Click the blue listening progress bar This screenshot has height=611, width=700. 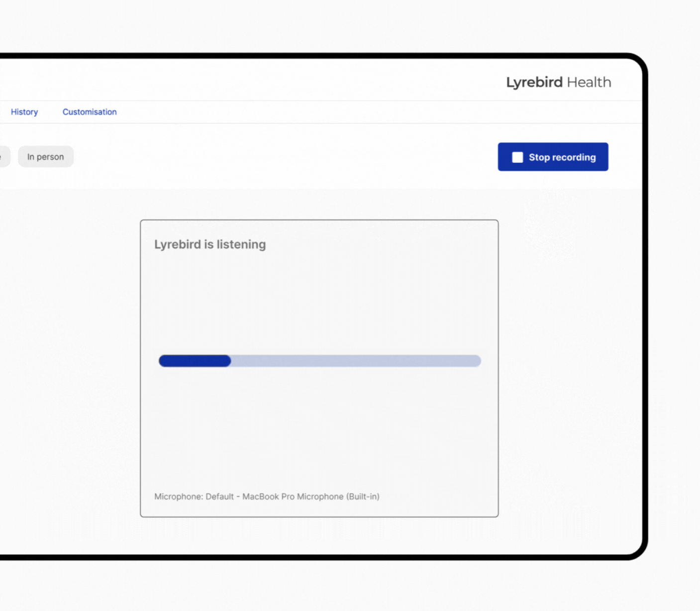(x=319, y=361)
